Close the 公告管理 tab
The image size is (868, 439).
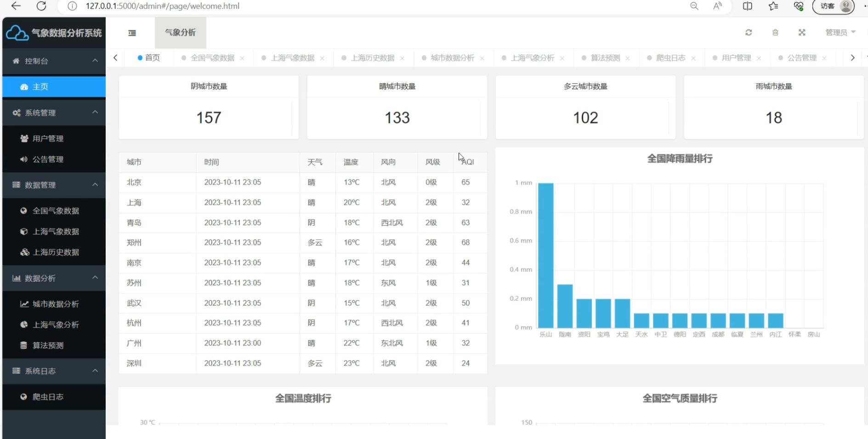click(x=824, y=58)
